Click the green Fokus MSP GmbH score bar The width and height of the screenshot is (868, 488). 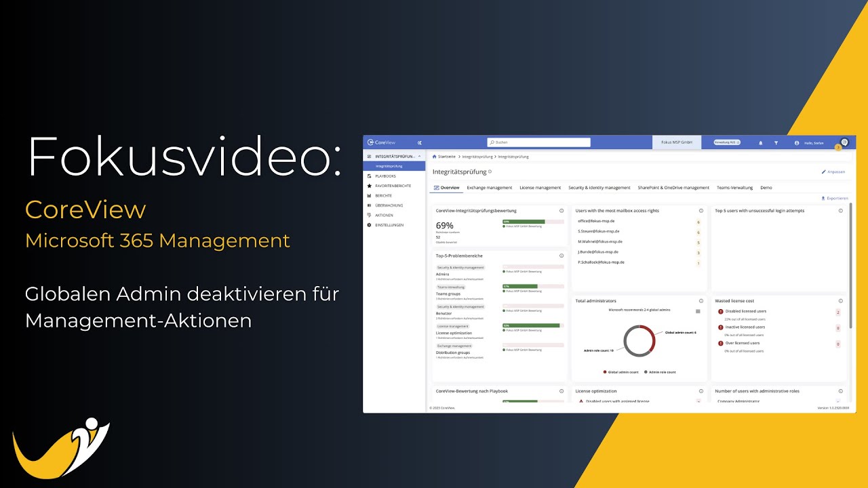[x=524, y=221]
